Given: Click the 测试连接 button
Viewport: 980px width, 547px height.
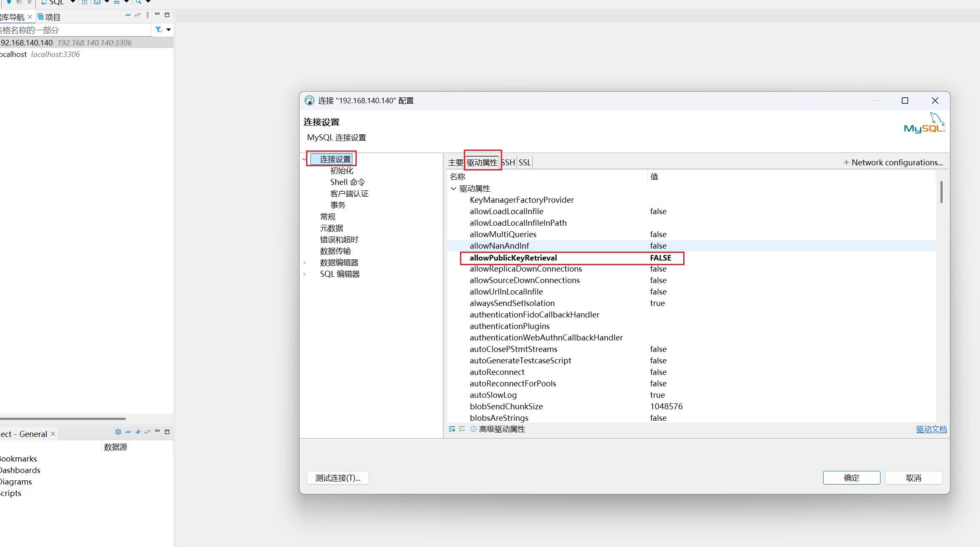Looking at the screenshot, I should click(338, 477).
